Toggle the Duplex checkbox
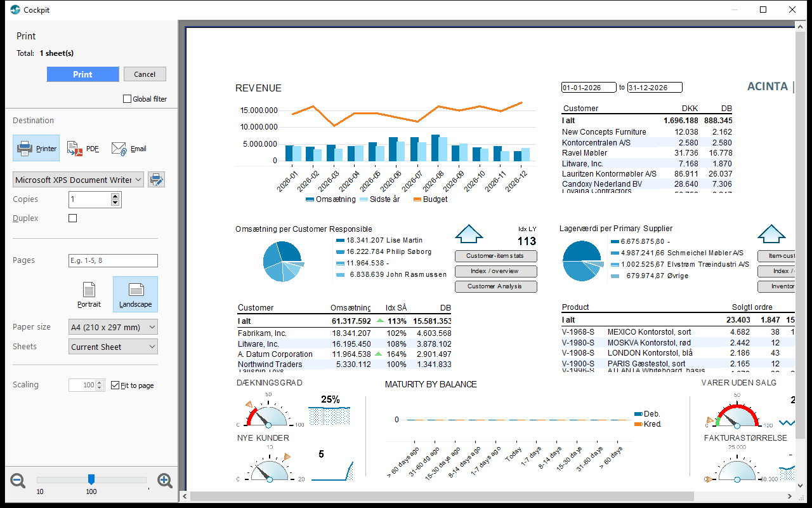 (72, 218)
